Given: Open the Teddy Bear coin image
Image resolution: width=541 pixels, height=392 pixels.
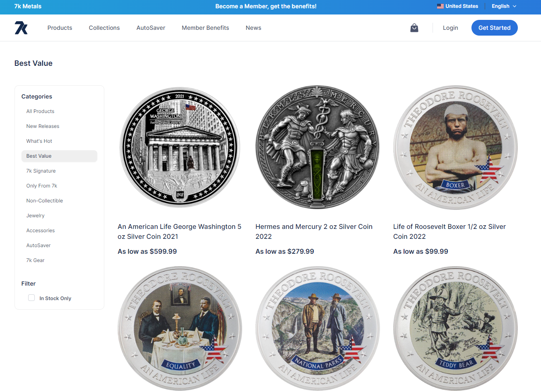Looking at the screenshot, I should click(x=455, y=328).
